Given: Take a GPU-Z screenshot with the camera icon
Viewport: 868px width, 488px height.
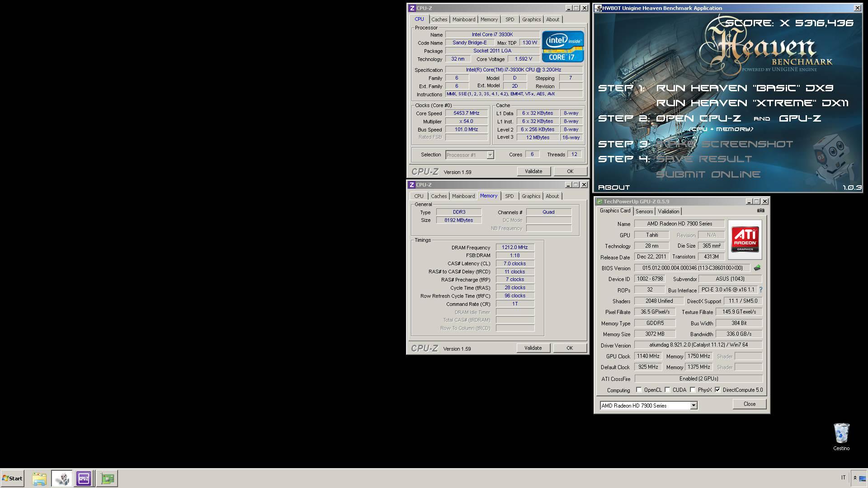Looking at the screenshot, I should tap(760, 211).
